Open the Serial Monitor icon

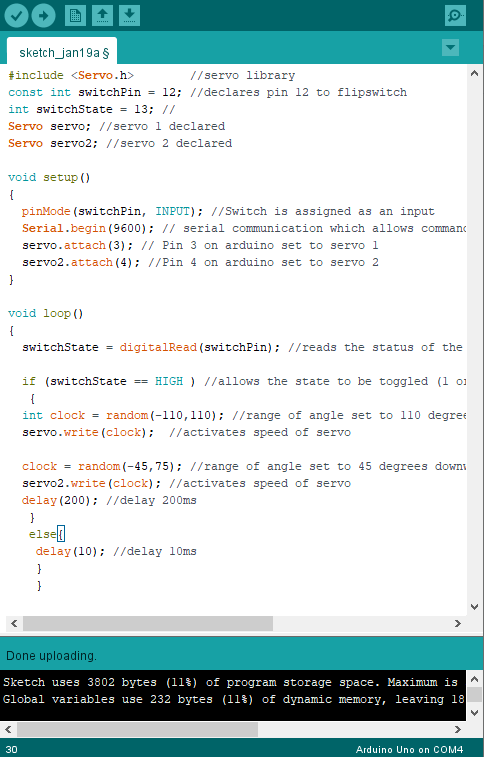(455, 15)
